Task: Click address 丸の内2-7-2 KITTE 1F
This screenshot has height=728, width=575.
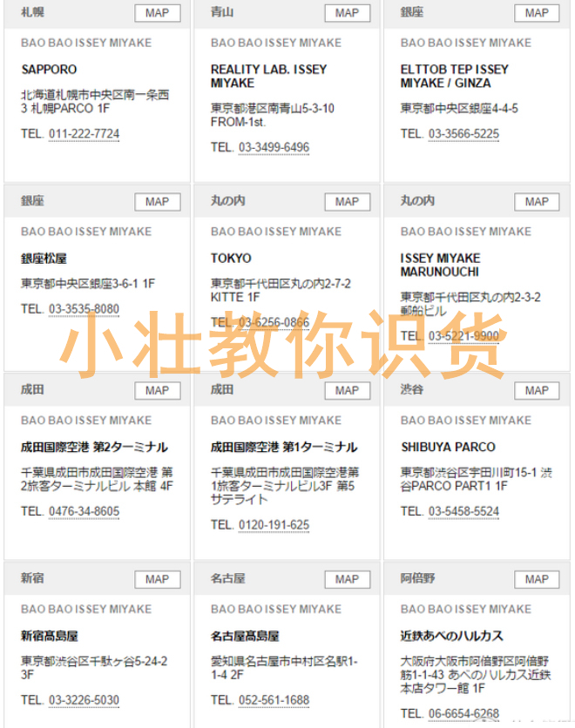Action: [x=281, y=291]
